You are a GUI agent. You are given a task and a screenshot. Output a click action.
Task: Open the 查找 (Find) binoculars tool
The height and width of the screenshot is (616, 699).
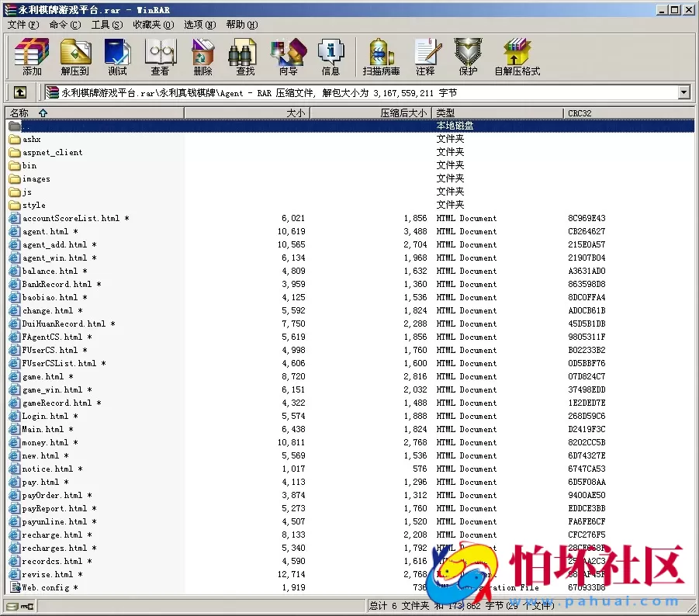(x=245, y=57)
